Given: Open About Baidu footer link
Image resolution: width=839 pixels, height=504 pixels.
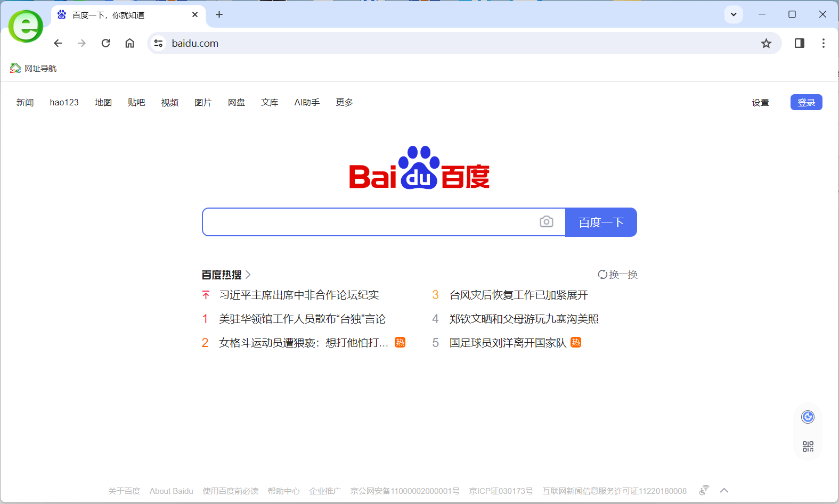Looking at the screenshot, I should (x=172, y=491).
